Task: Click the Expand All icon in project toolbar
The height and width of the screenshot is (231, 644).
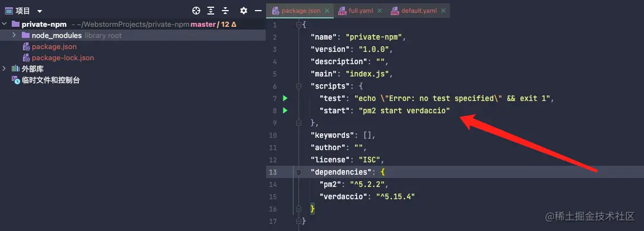Action: coord(211,11)
